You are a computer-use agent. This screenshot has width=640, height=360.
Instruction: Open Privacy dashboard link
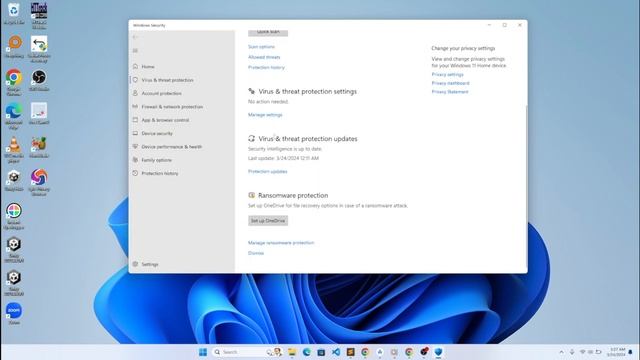pyautogui.click(x=450, y=83)
